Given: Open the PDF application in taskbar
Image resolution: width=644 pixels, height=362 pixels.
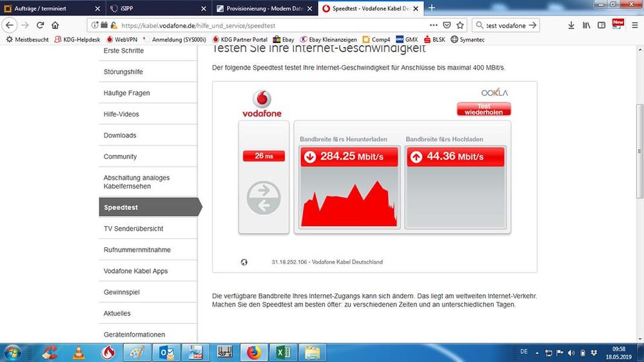Looking at the screenshot, I should (x=196, y=353).
